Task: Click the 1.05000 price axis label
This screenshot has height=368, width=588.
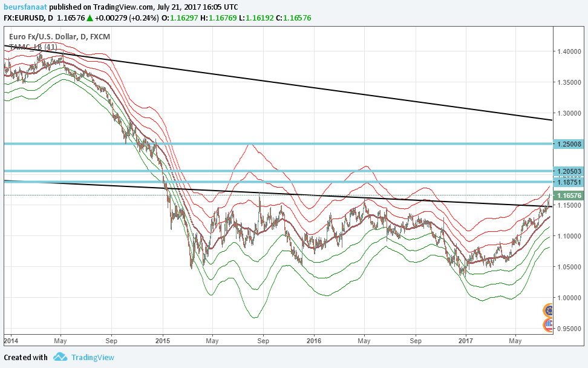Action: (569, 267)
